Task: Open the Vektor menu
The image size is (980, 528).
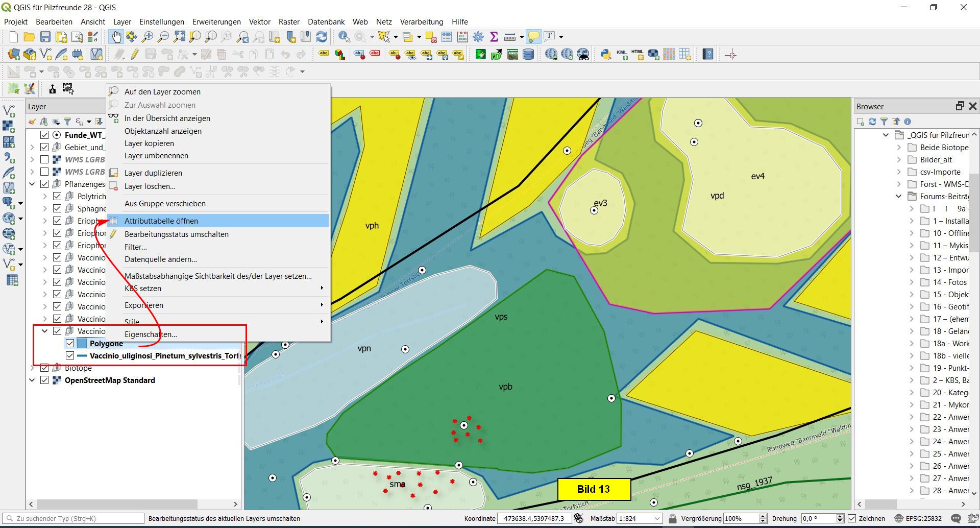Action: [x=259, y=22]
